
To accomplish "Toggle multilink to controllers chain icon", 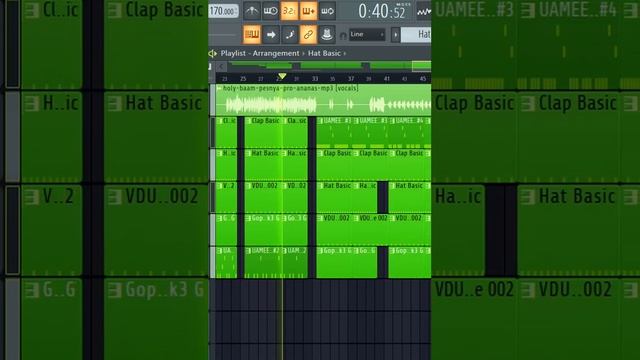I will [x=308, y=35].
